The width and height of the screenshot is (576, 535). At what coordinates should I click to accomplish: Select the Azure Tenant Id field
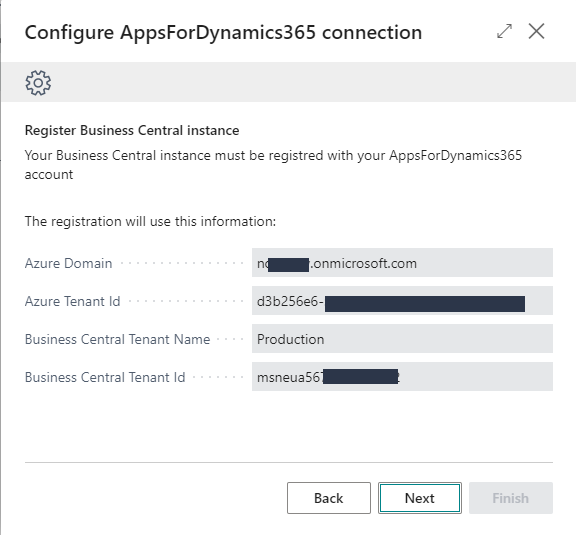coord(402,301)
